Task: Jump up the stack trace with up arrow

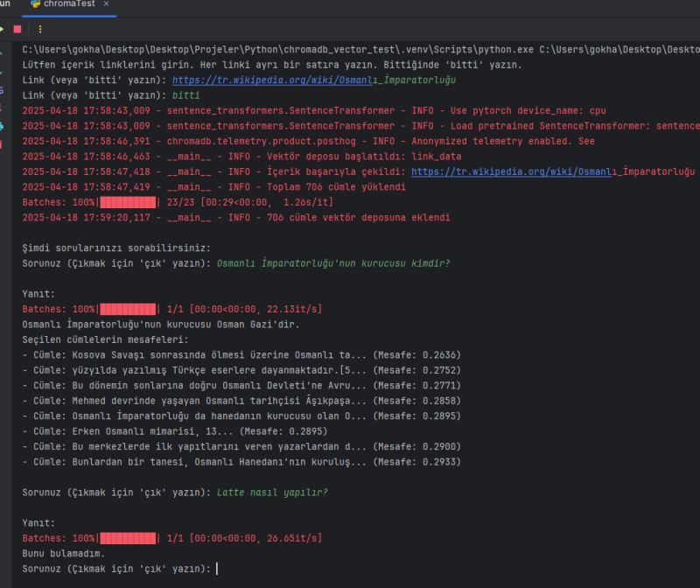Action: click(3, 50)
